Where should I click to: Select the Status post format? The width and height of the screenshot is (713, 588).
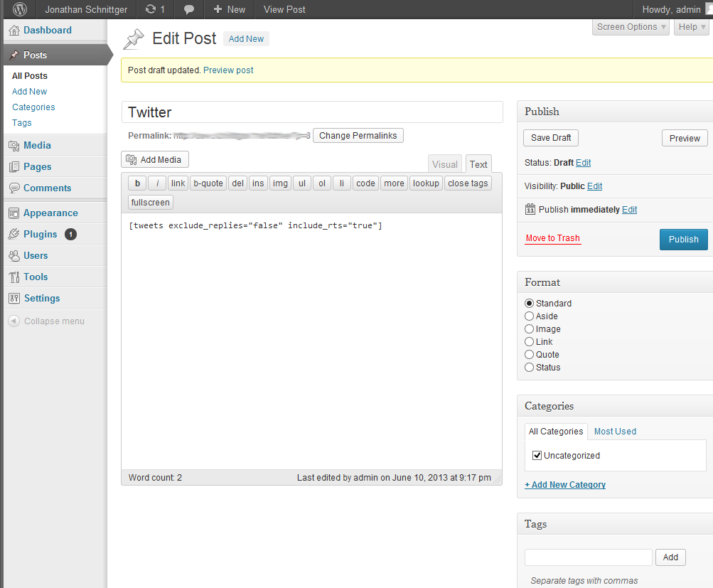(x=530, y=367)
